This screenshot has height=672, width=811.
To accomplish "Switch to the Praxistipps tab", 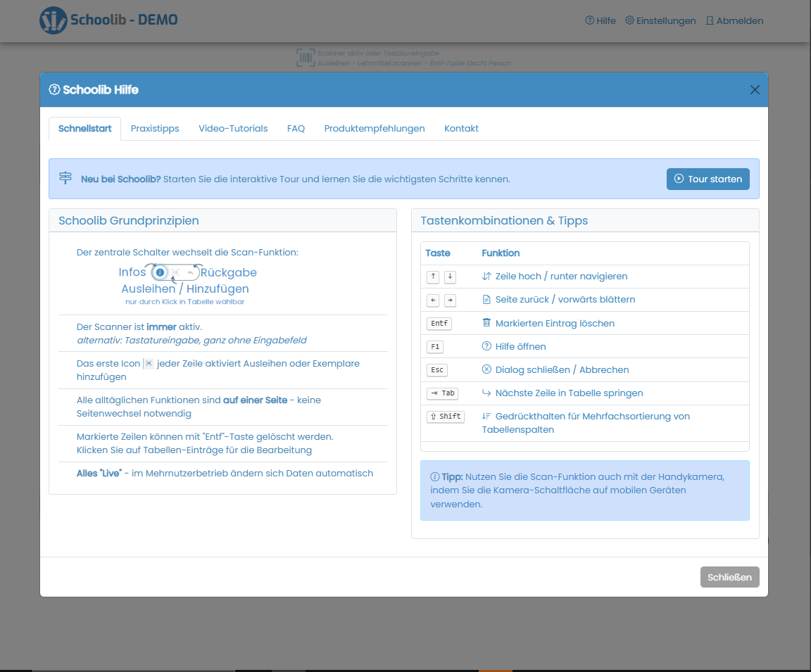I will tap(155, 129).
